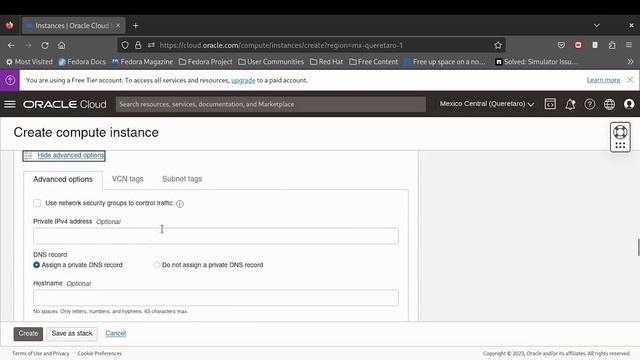640x360 pixels.
Task: Open the Fedora Project bookmark folder
Action: pyautogui.click(x=205, y=62)
